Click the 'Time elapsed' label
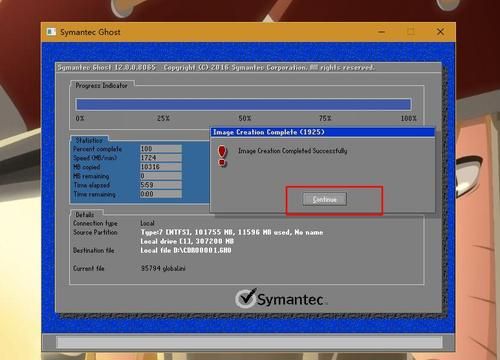 [92, 185]
